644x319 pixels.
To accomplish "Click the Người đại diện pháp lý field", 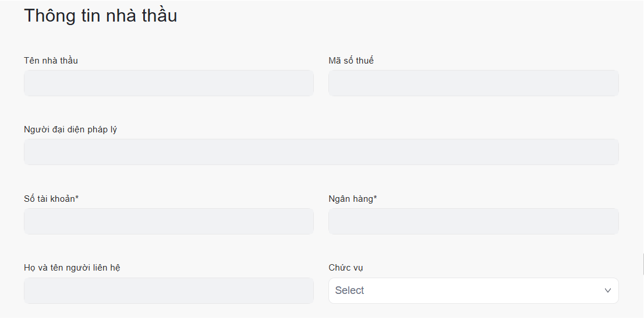I will pos(321,152).
